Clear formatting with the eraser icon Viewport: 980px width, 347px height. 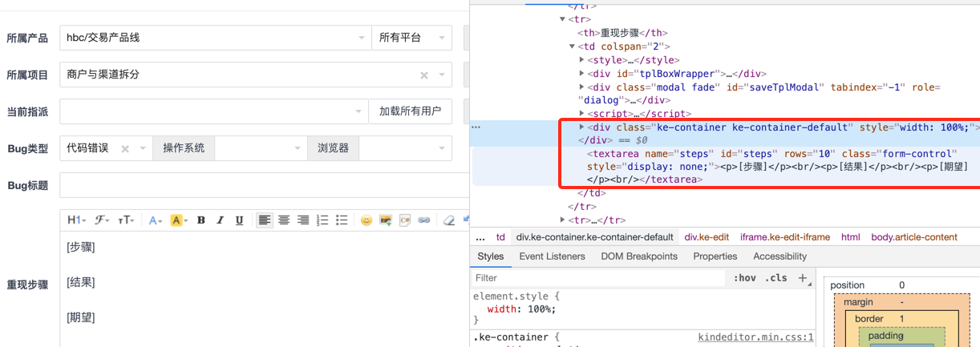449,220
